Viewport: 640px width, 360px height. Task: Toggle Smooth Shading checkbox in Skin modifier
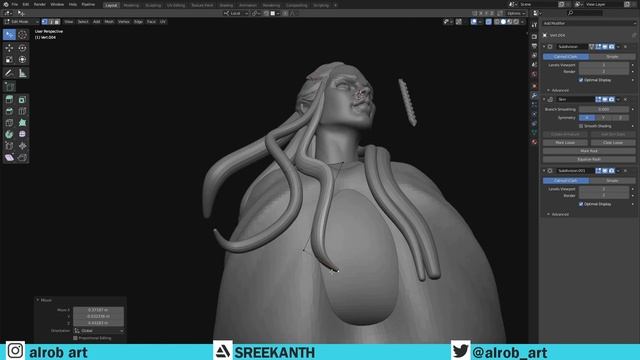(x=581, y=126)
